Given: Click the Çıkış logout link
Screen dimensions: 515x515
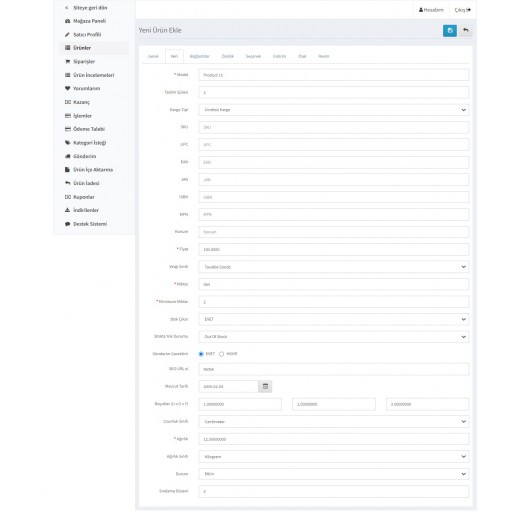Looking at the screenshot, I should [x=463, y=10].
